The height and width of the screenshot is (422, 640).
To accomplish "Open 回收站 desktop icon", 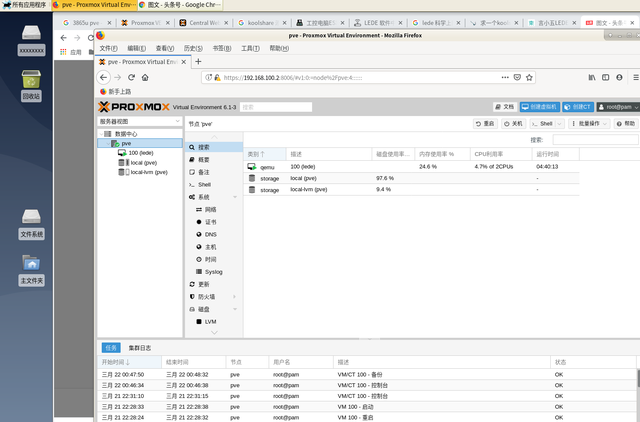I will [31, 85].
